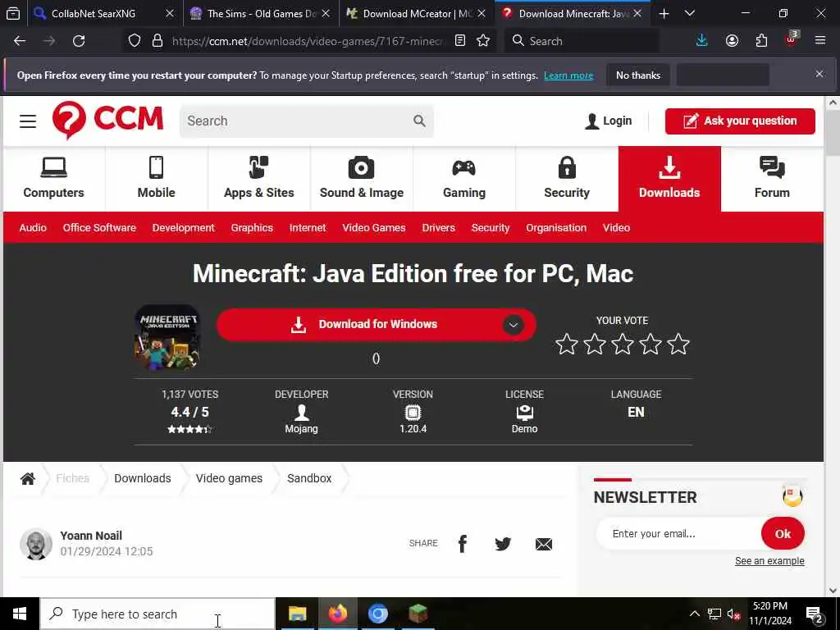Open the Apps & Sites category
840x630 pixels.
(258, 178)
